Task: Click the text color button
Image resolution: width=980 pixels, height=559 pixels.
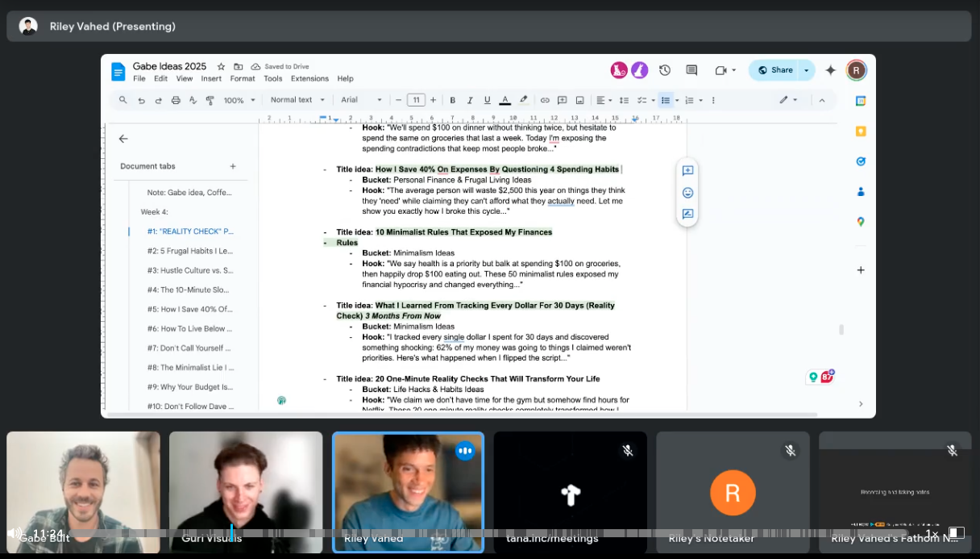Action: pos(505,100)
